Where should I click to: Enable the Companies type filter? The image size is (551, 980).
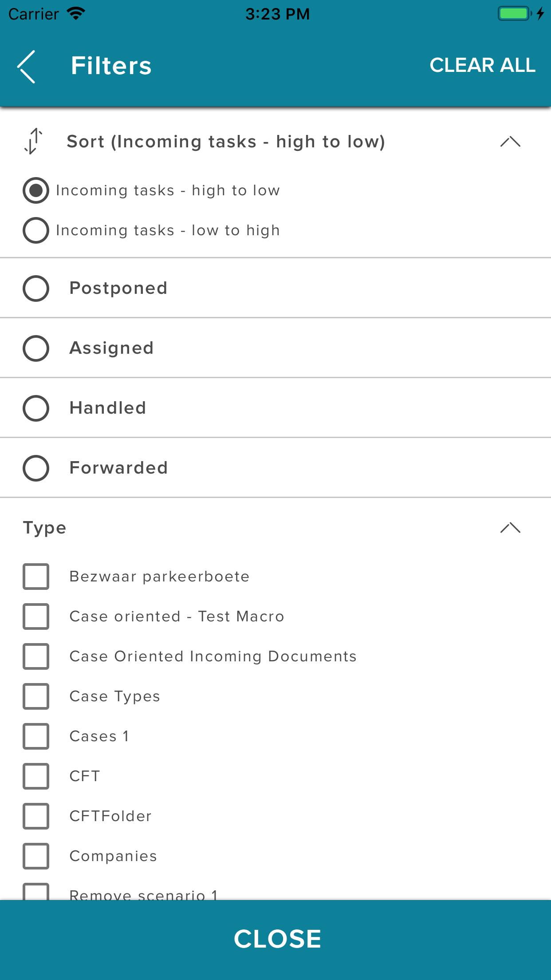[x=36, y=856]
